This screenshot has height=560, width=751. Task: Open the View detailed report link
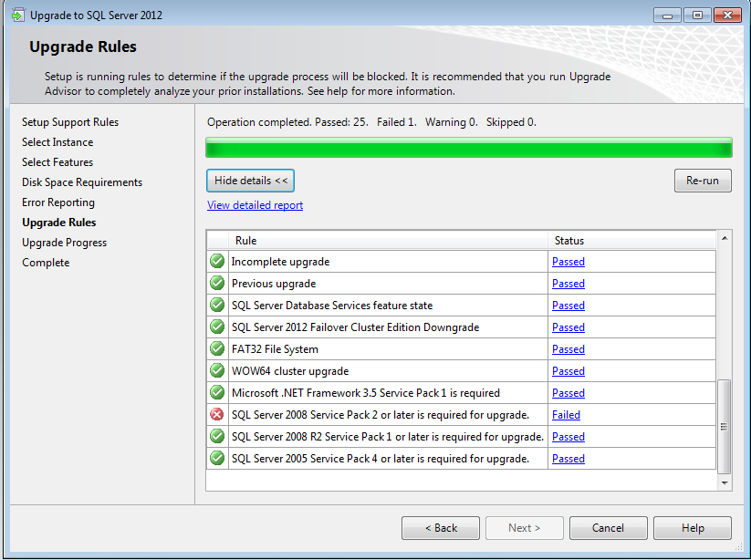point(255,205)
